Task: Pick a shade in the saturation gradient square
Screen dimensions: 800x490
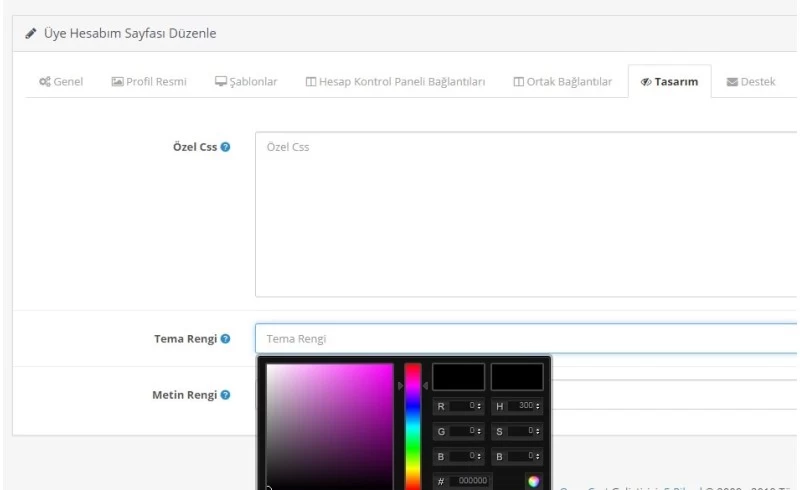Action: click(x=330, y=427)
